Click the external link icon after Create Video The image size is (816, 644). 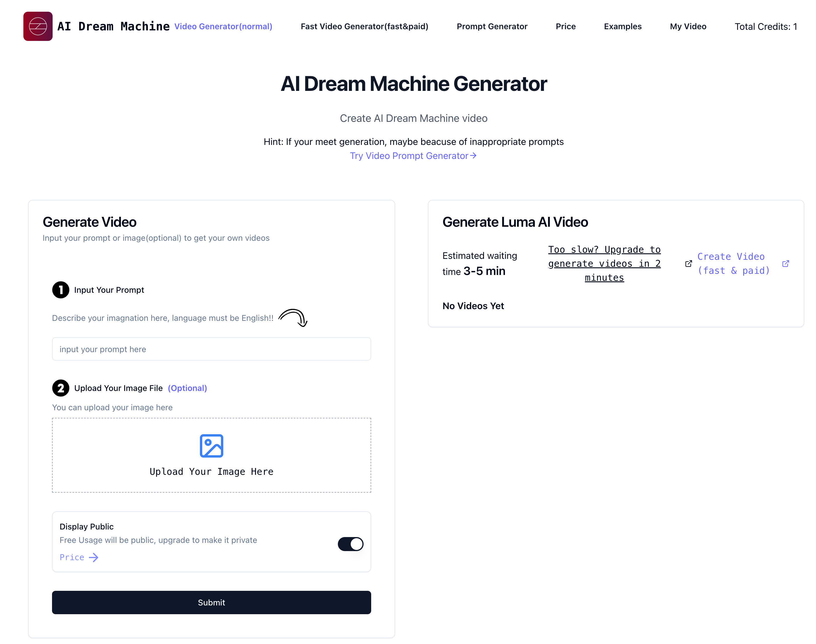pos(785,264)
